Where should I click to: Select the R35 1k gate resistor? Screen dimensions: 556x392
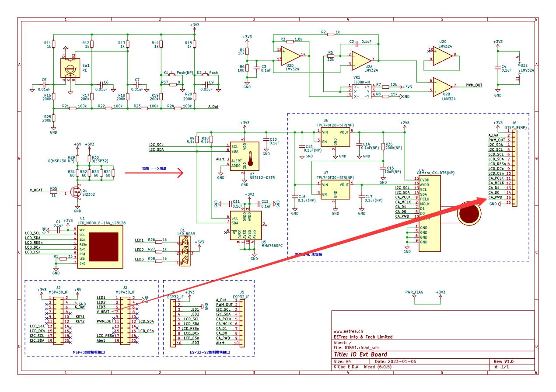(x=54, y=193)
